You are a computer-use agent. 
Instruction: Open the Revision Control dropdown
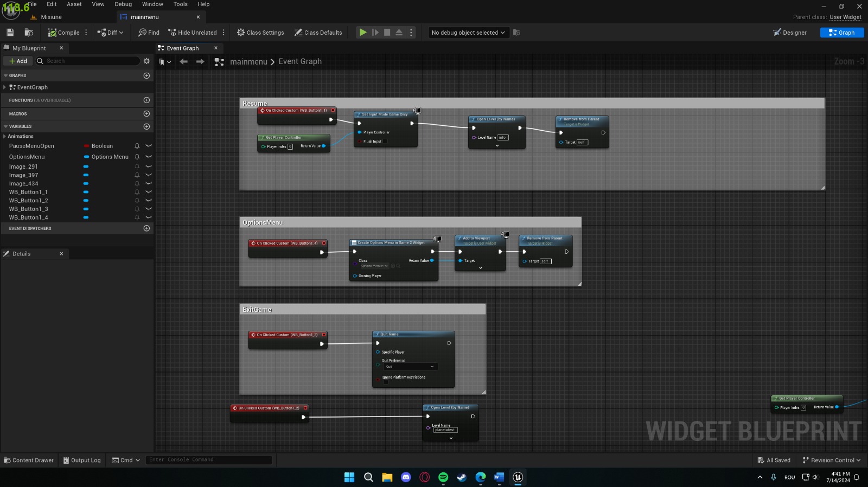(x=832, y=460)
